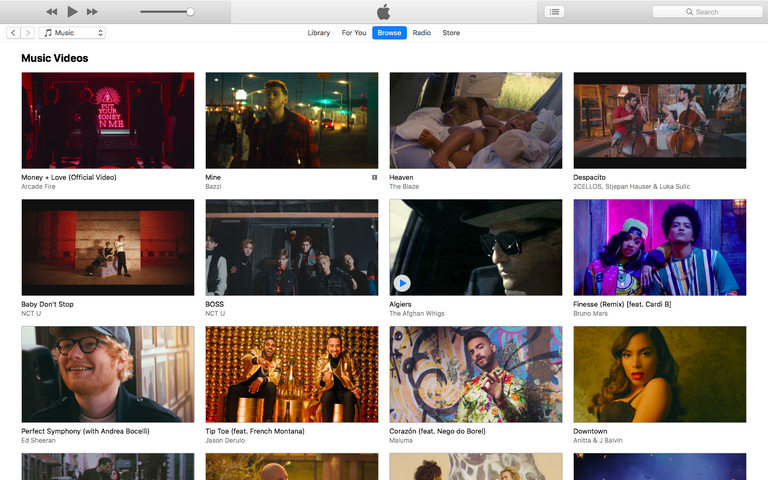This screenshot has width=768, height=480.
Task: Open the Up Next list icon
Action: (x=555, y=12)
